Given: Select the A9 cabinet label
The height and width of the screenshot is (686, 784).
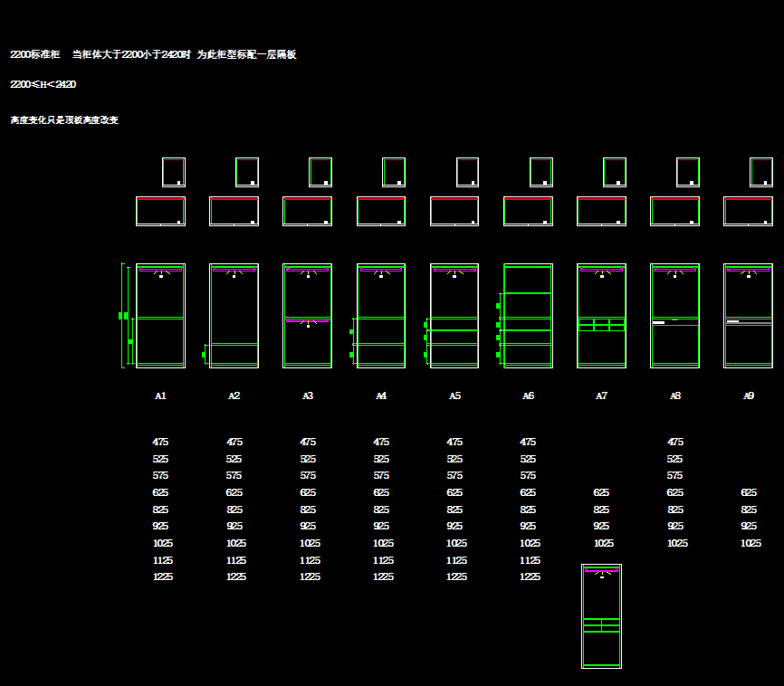Looking at the screenshot, I should 749,396.
